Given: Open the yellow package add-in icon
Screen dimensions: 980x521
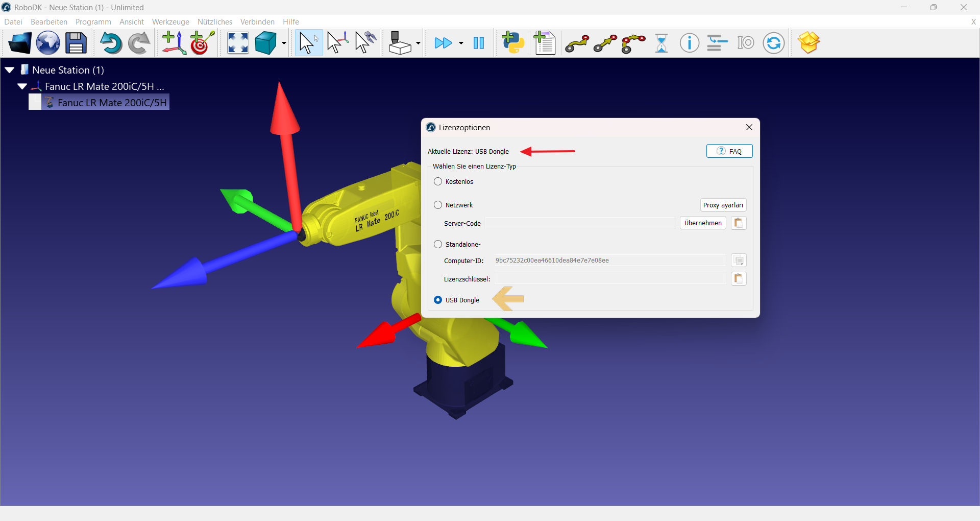Looking at the screenshot, I should (809, 43).
